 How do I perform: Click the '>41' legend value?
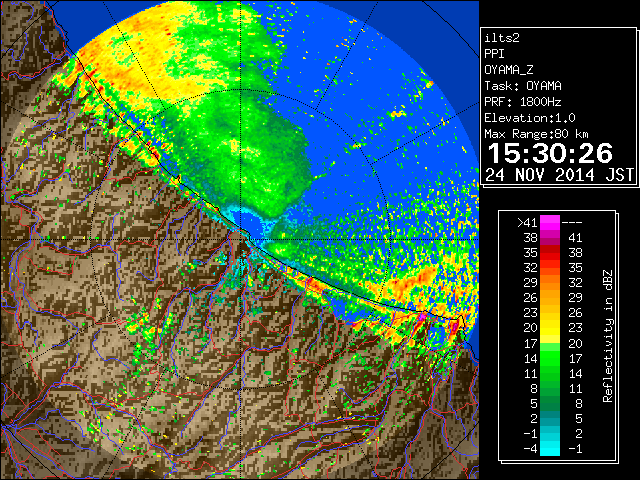[527, 222]
